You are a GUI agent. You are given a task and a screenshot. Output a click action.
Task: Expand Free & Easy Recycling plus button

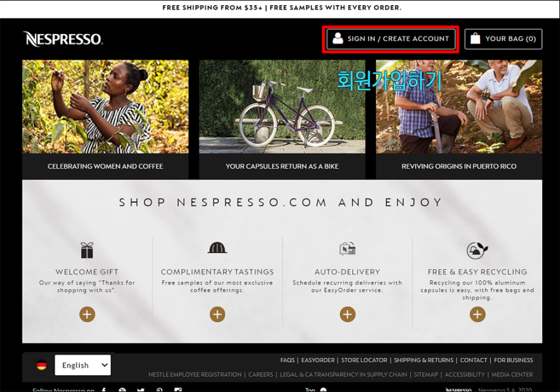pos(478,315)
